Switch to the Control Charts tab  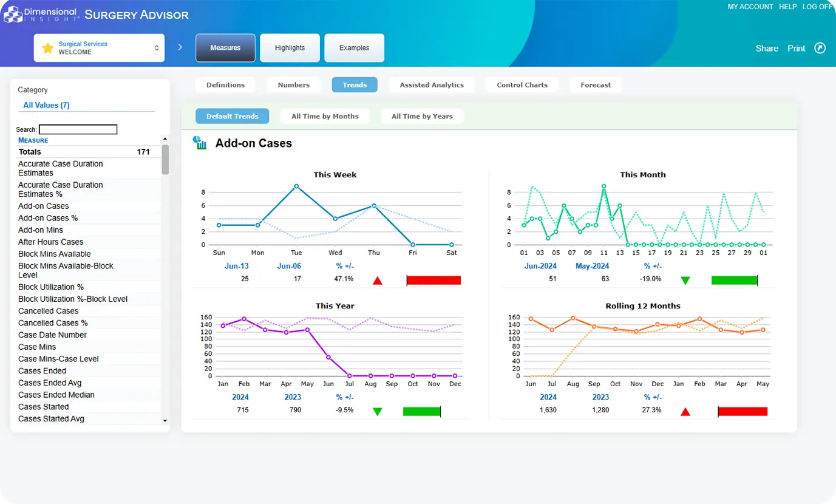click(522, 84)
